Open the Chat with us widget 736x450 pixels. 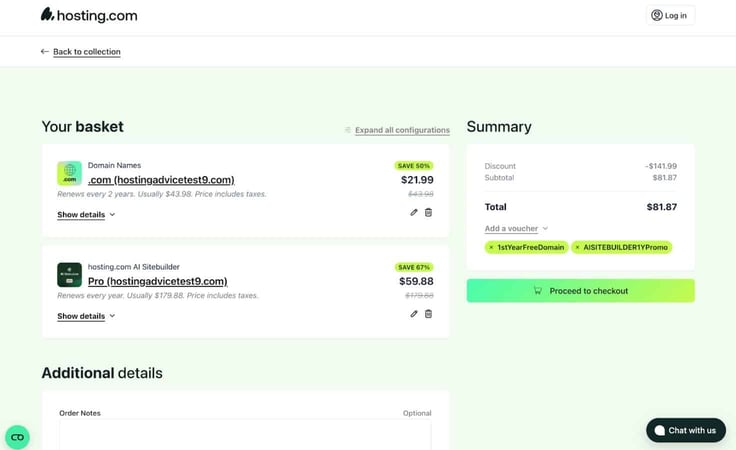tap(686, 430)
